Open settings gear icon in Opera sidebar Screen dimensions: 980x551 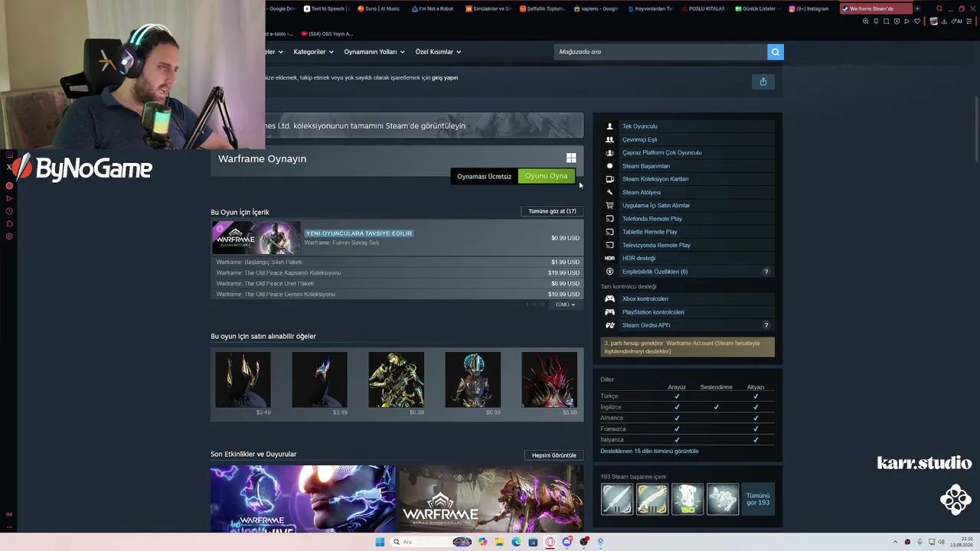tap(9, 236)
